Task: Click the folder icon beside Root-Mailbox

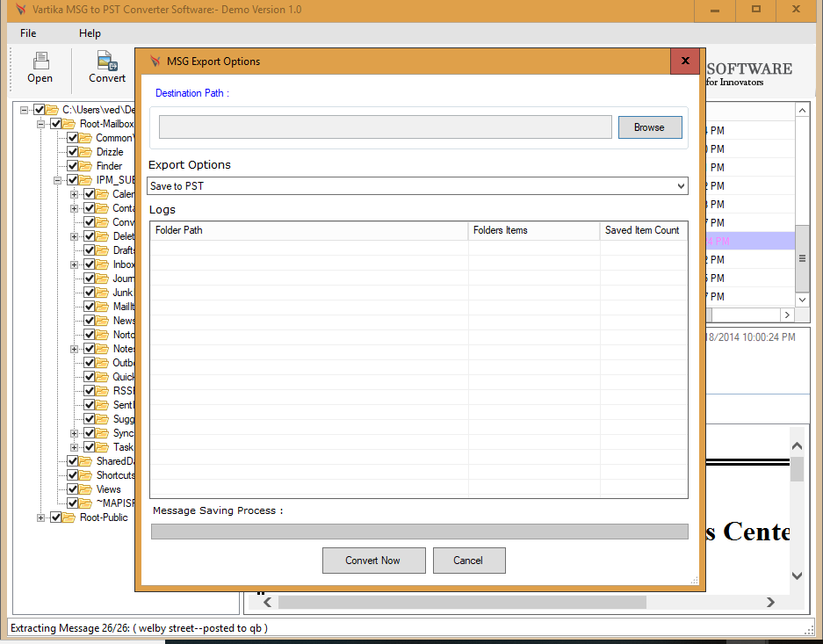Action: pos(69,124)
